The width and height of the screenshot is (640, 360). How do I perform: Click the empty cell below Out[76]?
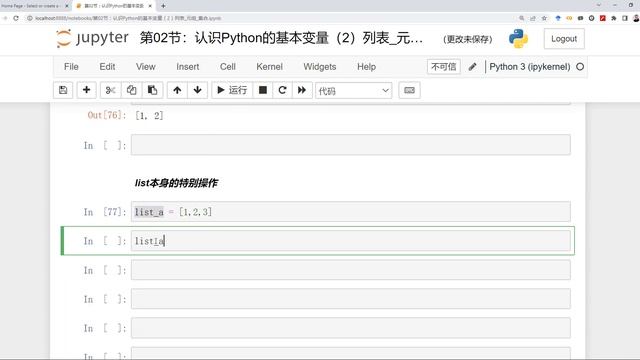point(351,145)
